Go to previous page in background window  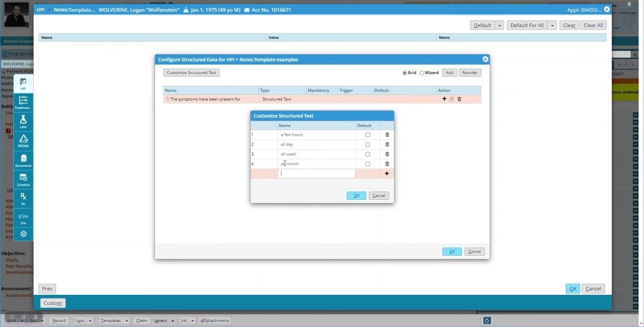[x=625, y=64]
